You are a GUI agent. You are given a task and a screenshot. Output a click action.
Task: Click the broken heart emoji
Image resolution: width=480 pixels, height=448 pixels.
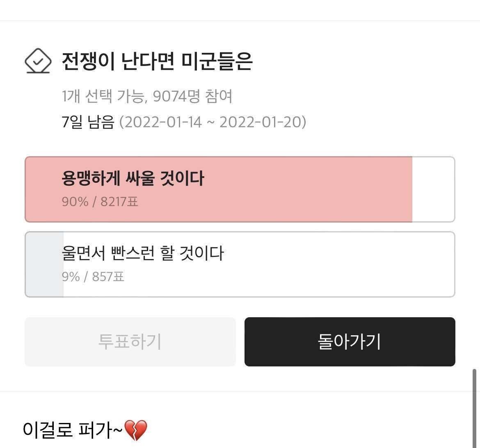pyautogui.click(x=135, y=430)
